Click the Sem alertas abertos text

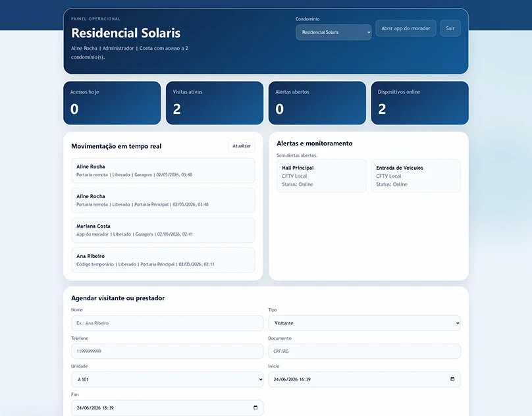297,155
